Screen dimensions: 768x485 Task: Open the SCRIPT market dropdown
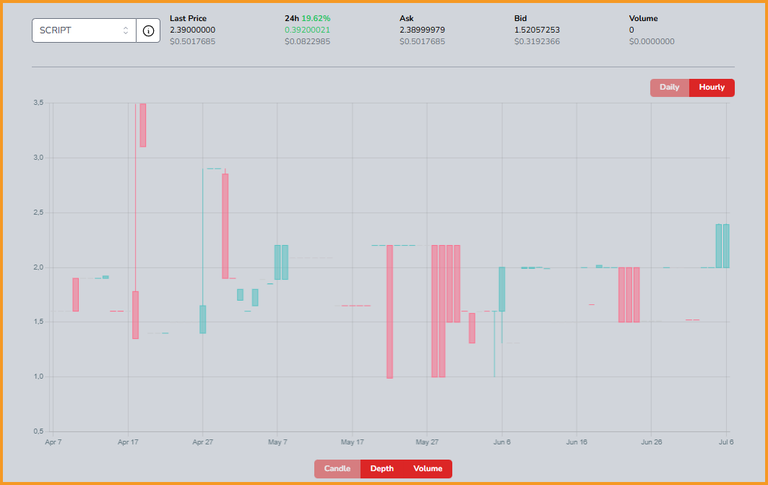84,31
